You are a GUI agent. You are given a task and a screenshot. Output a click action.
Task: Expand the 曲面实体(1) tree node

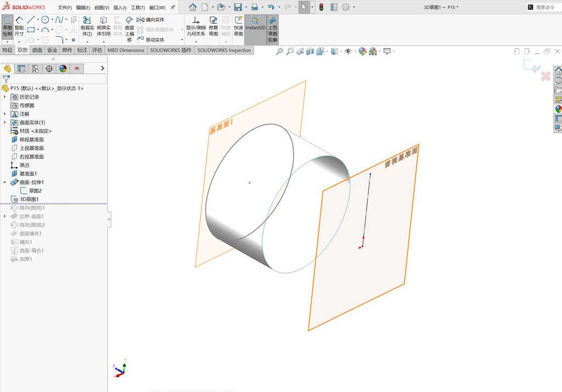pos(4,122)
